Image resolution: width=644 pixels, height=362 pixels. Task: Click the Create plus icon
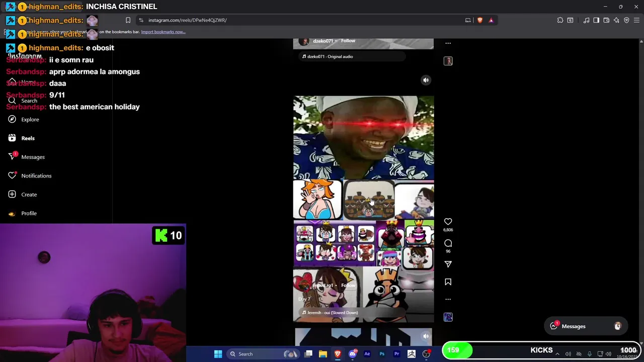point(12,195)
